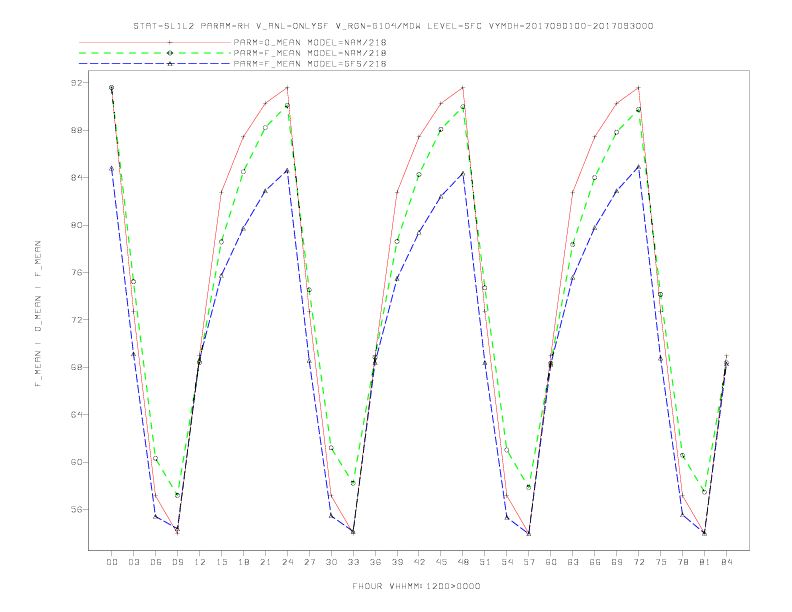The height and width of the screenshot is (612, 792).
Task: Click forecast hour 39 on the horizontal axis
Action: point(397,562)
